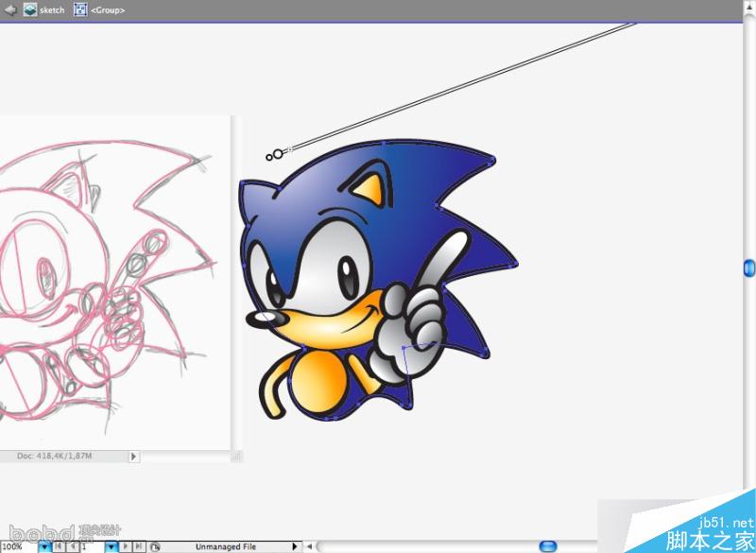Open the sketch document info popup arrow
This screenshot has height=553, width=756.
[133, 456]
